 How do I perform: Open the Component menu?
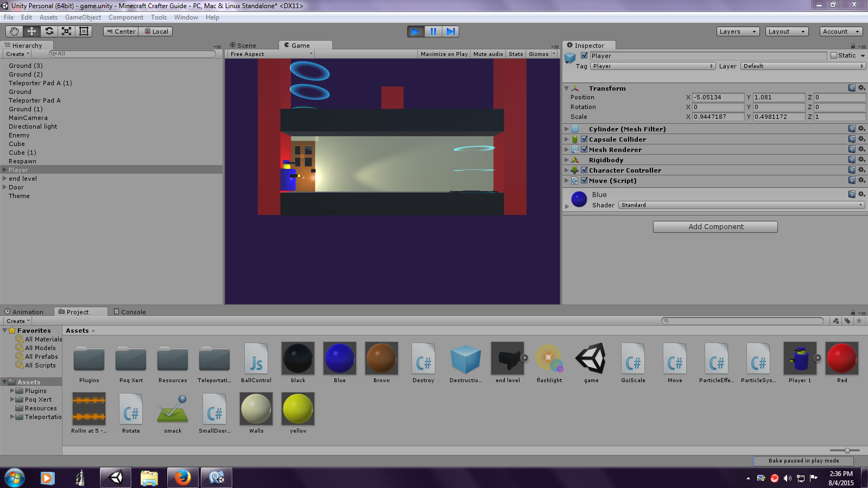[126, 17]
